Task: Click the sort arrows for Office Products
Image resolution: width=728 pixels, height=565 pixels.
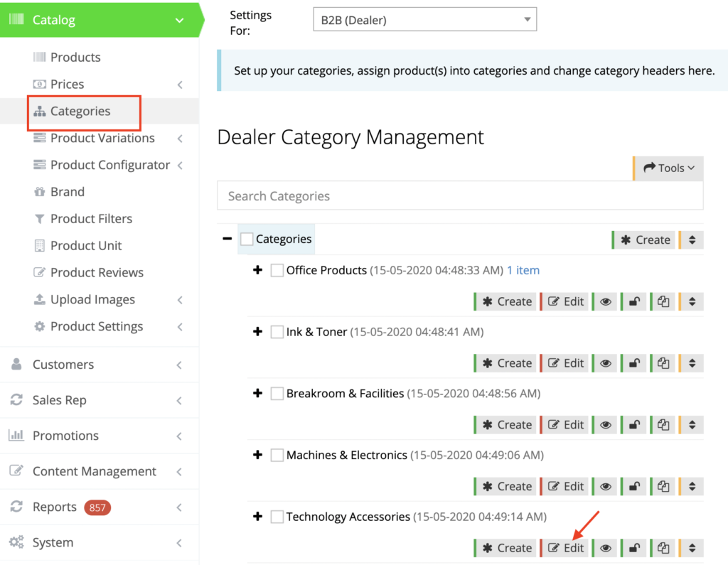Action: (x=691, y=302)
